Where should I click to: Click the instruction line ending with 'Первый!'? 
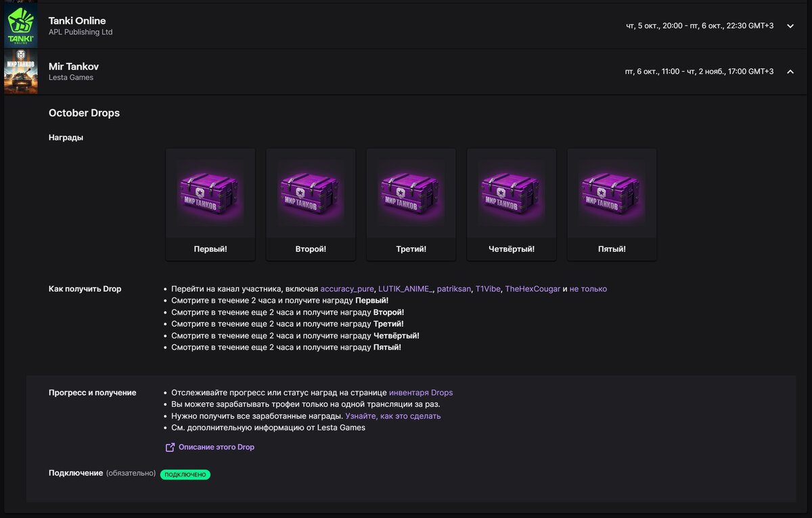coord(279,300)
